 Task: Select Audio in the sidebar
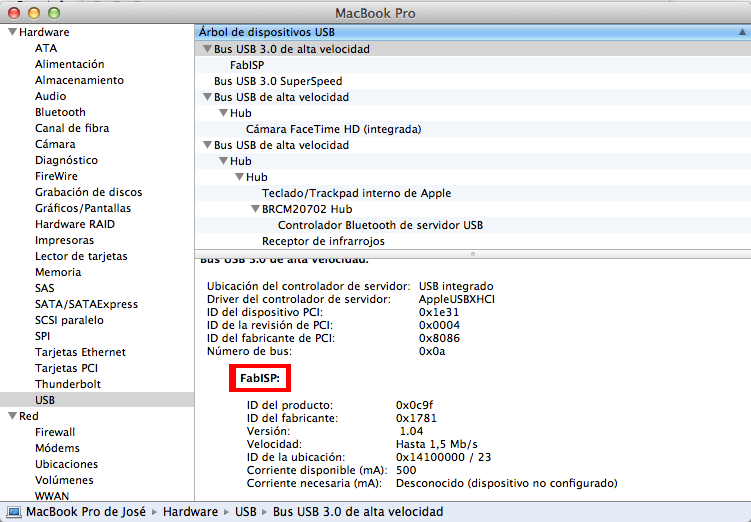pos(50,96)
